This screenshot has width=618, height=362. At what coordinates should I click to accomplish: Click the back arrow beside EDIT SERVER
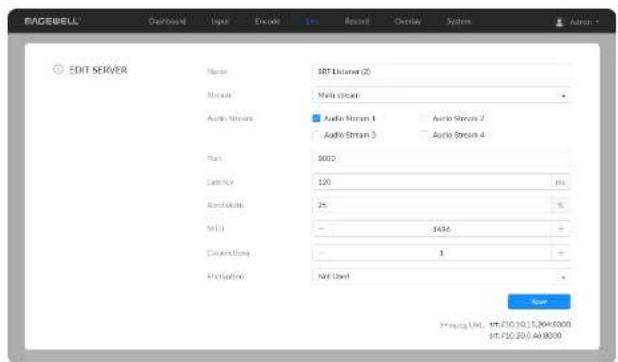tap(58, 69)
